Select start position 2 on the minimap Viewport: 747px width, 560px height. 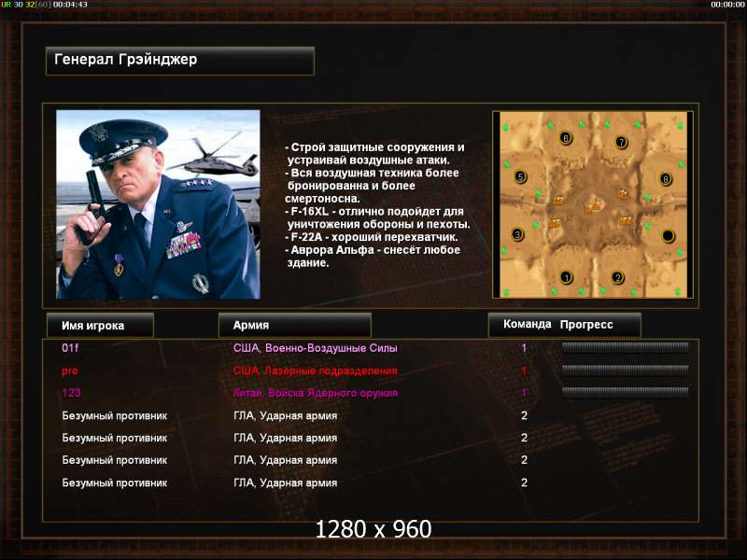tap(617, 277)
